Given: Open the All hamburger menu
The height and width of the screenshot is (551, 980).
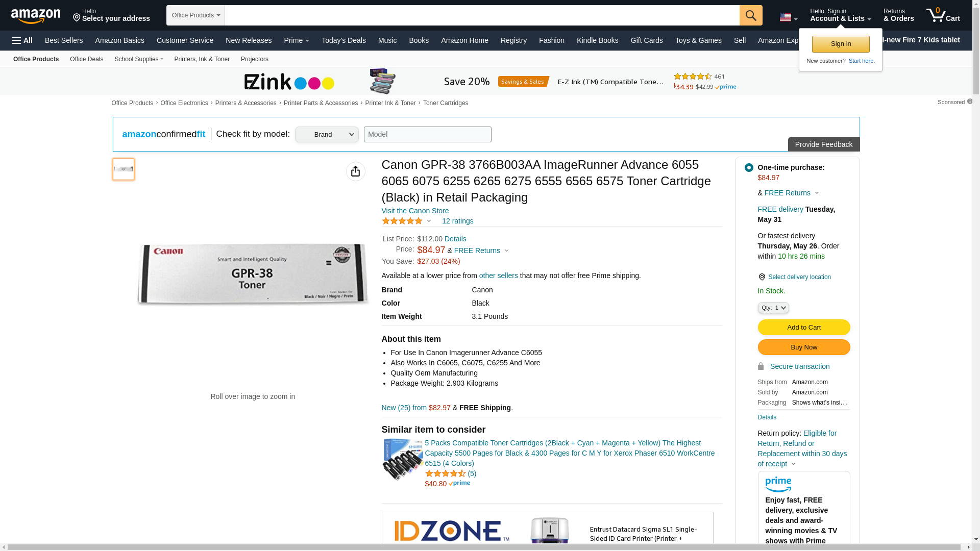Looking at the screenshot, I should pyautogui.click(x=22, y=40).
